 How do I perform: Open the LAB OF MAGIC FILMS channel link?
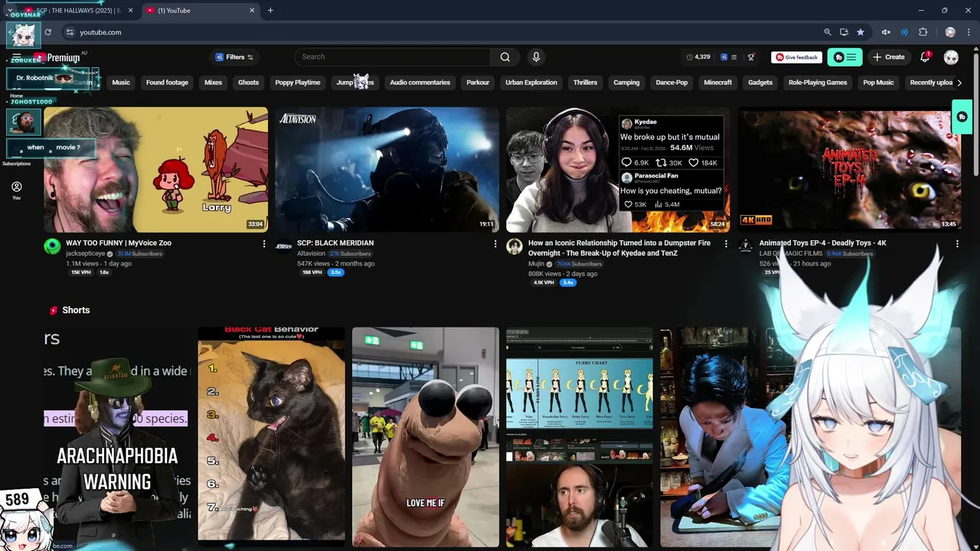coord(790,253)
